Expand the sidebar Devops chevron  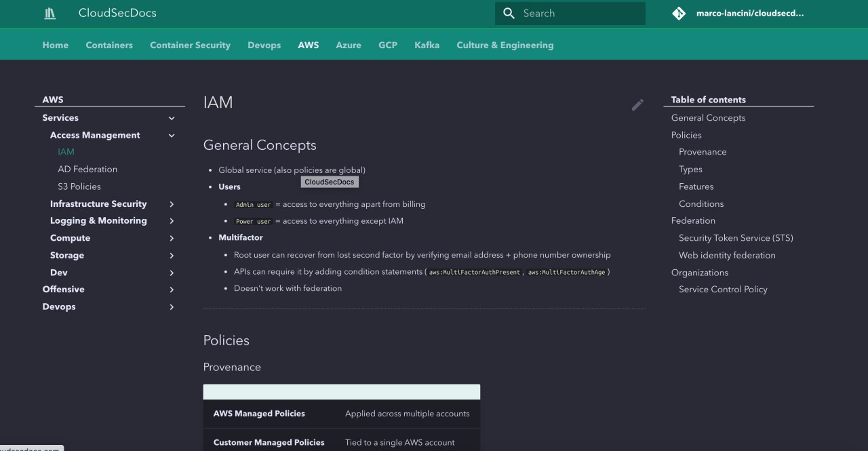pyautogui.click(x=172, y=307)
